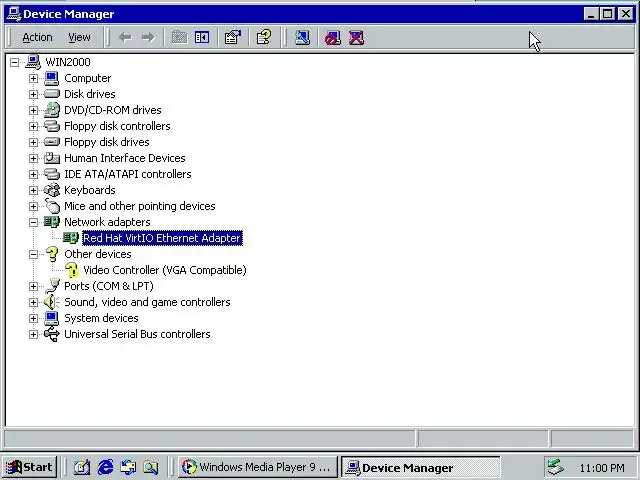Click the USB controllers icon
Screen dimensions: 640x480
tap(52, 334)
